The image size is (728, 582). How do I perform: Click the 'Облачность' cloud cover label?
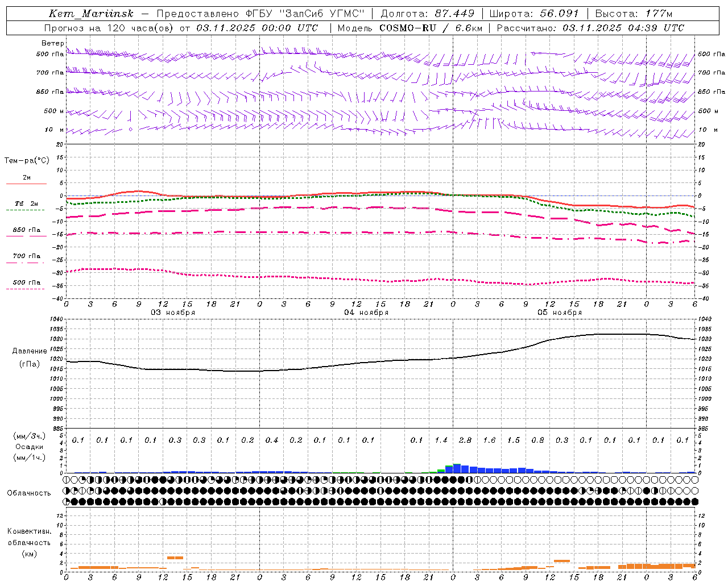(29, 493)
